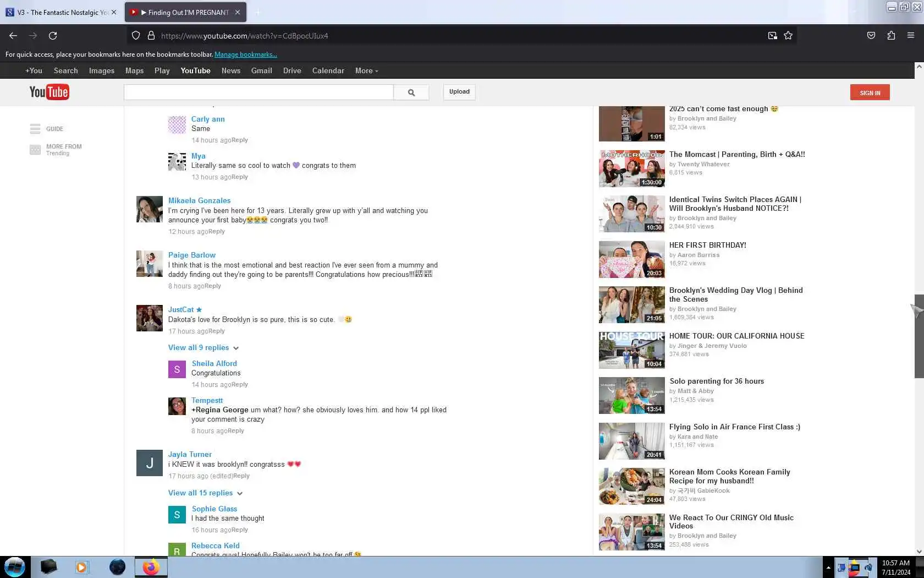The width and height of the screenshot is (924, 578).
Task: Open the Guide menu icon
Action: 35,129
